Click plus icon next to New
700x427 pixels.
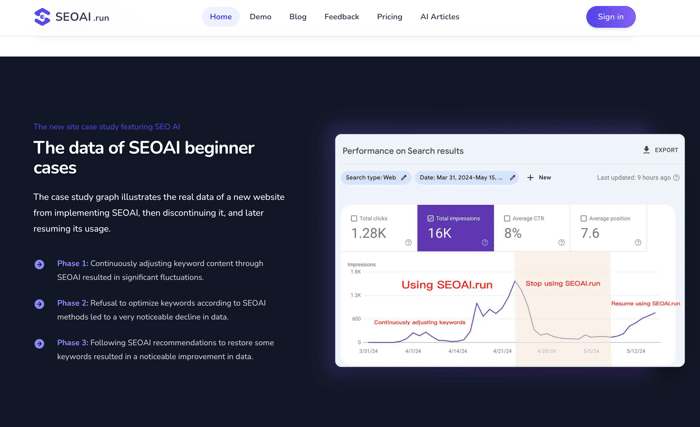530,178
